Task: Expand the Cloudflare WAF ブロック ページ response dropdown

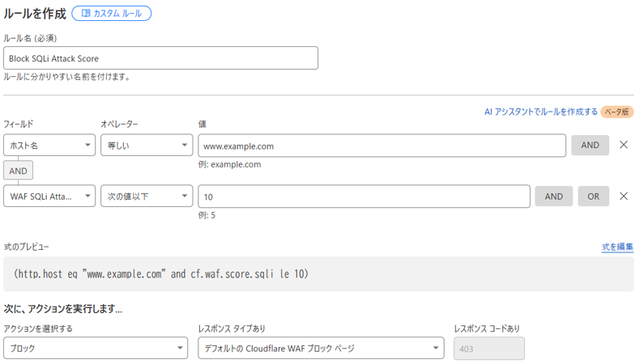Action: (321, 348)
